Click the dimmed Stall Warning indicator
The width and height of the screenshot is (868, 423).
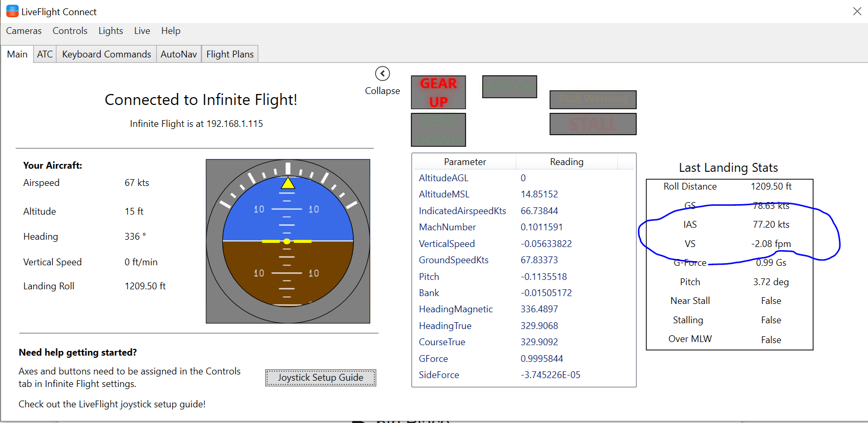(x=593, y=99)
